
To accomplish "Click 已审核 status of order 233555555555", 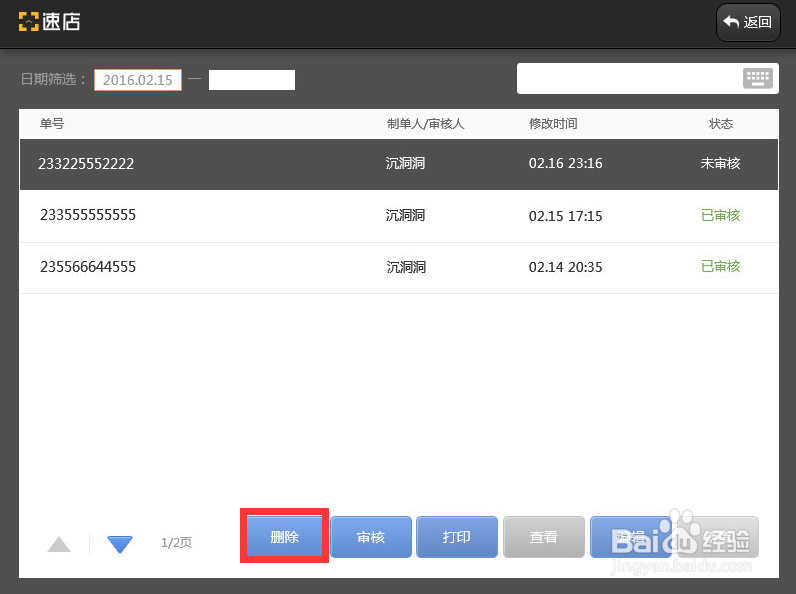I will 720,215.
